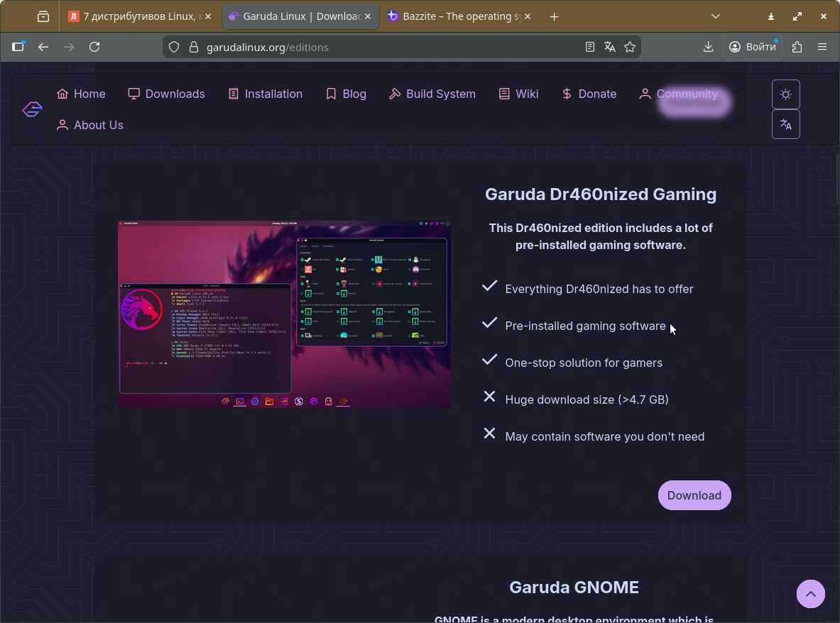Open the Community navigation link

tap(678, 94)
